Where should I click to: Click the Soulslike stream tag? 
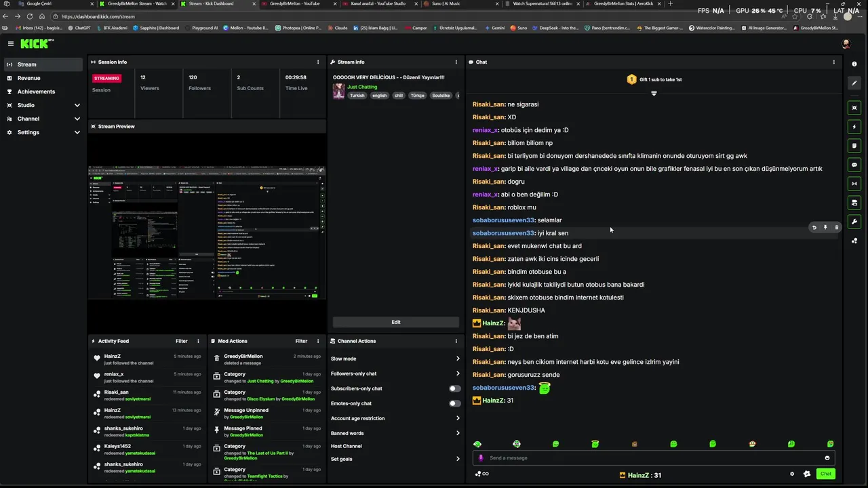pyautogui.click(x=441, y=96)
